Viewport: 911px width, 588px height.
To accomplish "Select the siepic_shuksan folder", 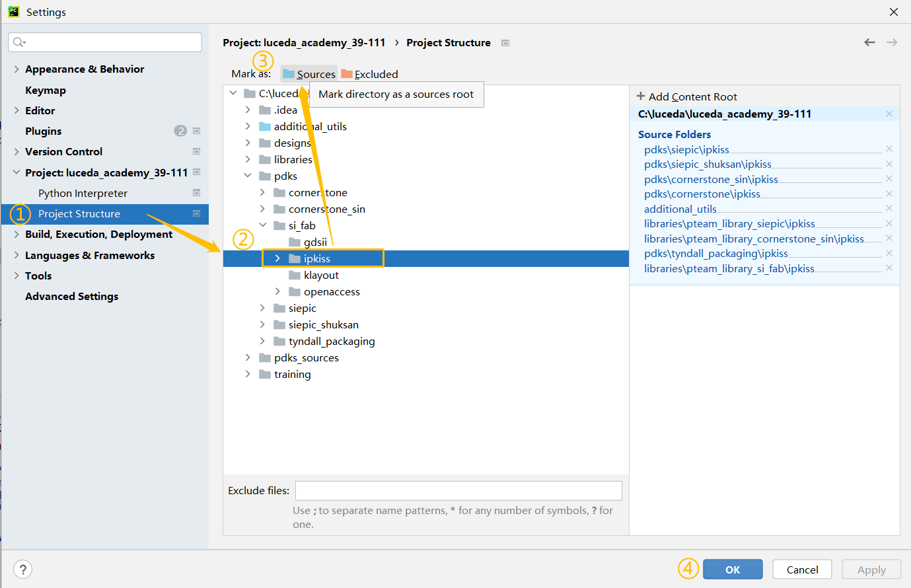I will (x=323, y=324).
